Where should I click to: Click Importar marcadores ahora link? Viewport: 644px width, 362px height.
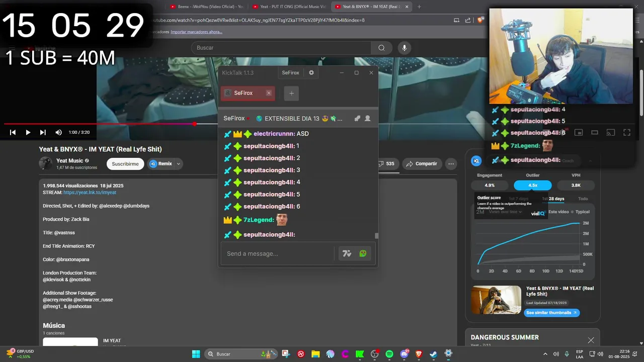(196, 32)
